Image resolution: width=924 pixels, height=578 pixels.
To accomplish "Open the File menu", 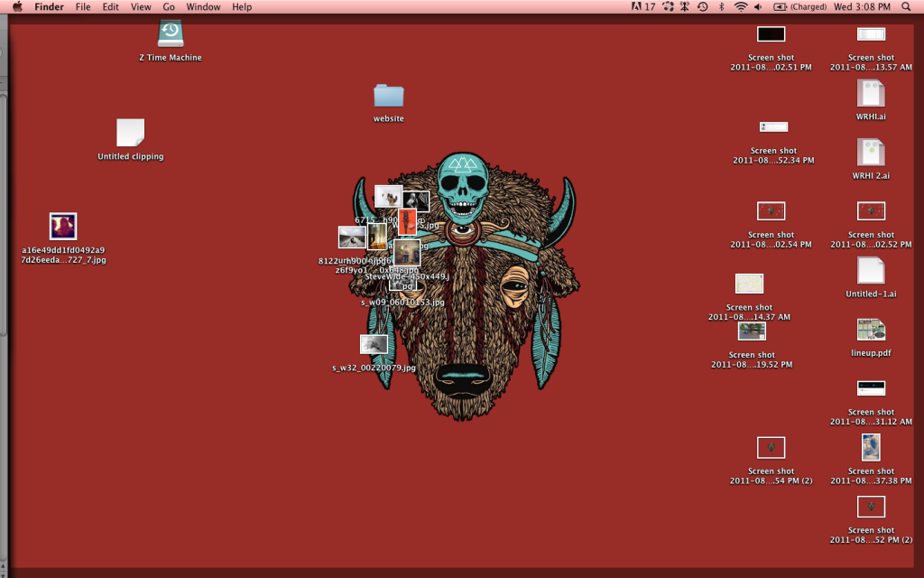I will [83, 6].
